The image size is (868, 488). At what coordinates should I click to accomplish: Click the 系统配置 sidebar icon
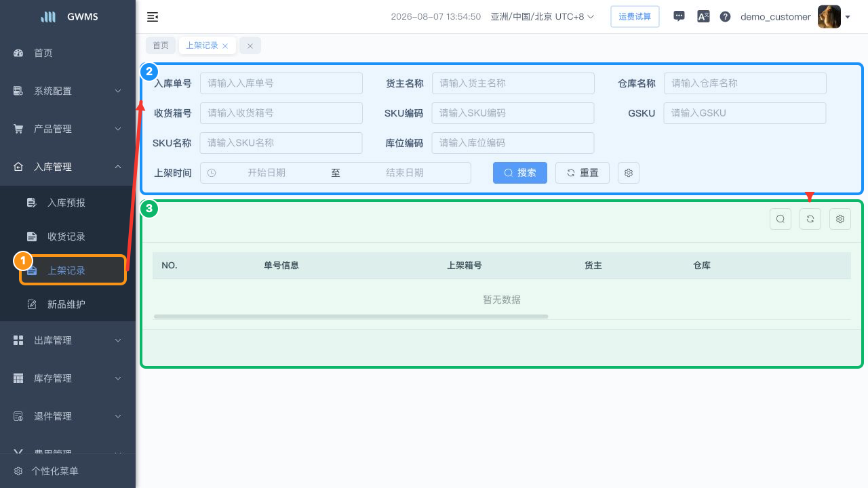tap(18, 91)
